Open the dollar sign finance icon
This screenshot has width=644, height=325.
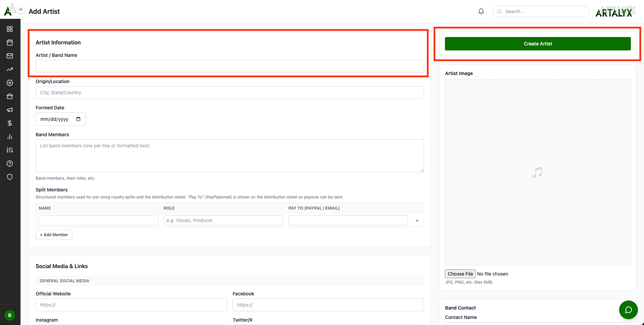(x=10, y=123)
